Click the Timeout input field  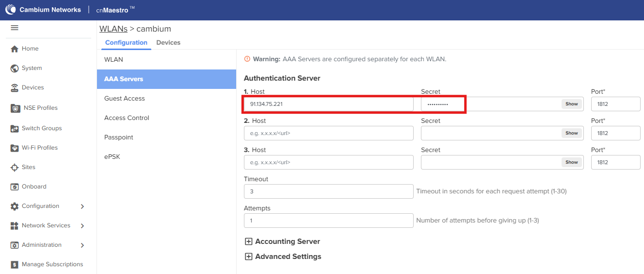click(x=329, y=191)
